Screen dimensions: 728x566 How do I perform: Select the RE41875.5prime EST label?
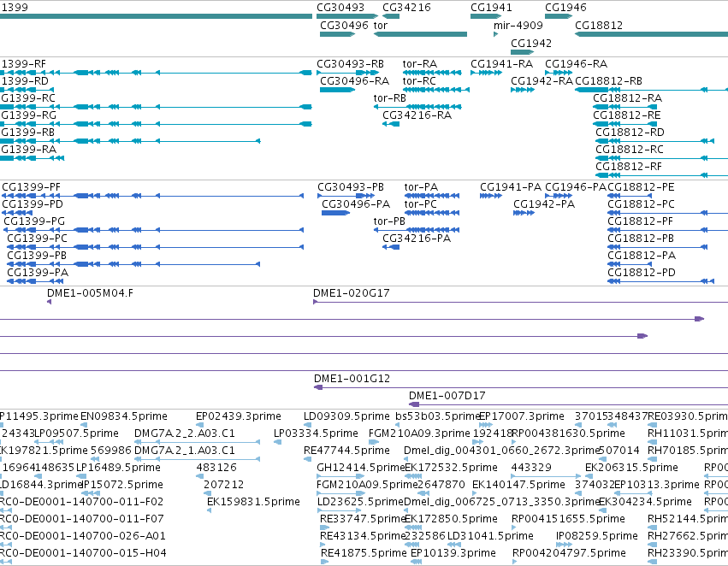point(364,553)
